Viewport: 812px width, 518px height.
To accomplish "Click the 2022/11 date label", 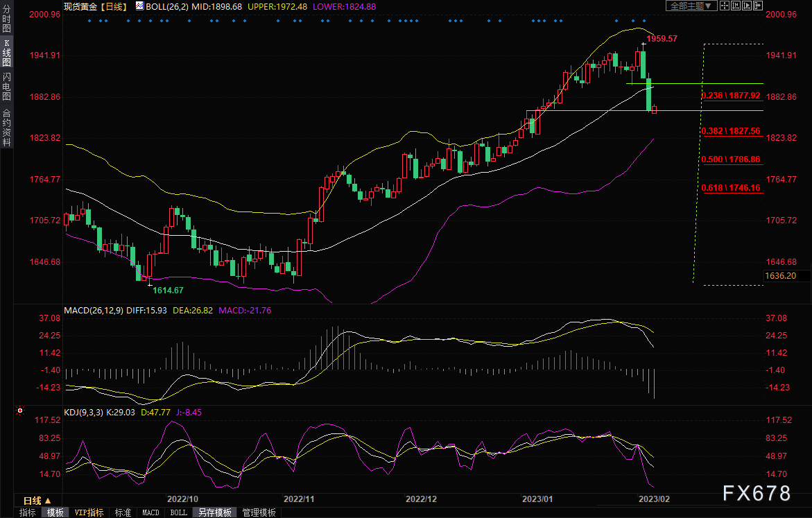I will point(299,499).
